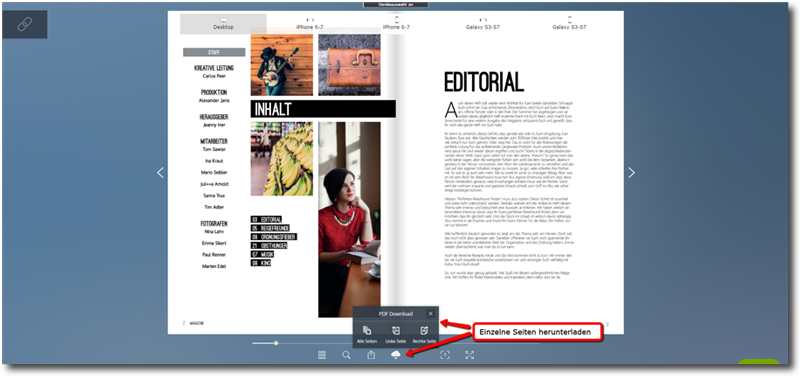Click the link chain icon button
800x376 pixels.
[24, 24]
